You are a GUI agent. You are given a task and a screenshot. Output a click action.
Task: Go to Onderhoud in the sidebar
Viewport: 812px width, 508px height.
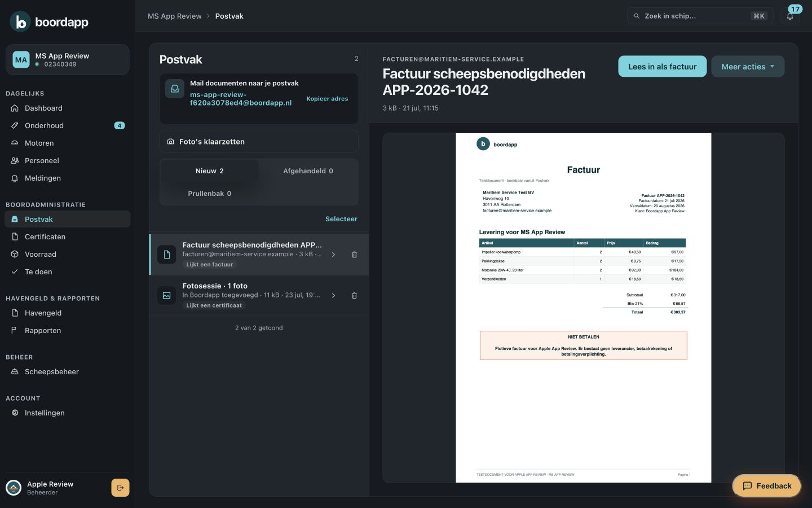coord(68,125)
